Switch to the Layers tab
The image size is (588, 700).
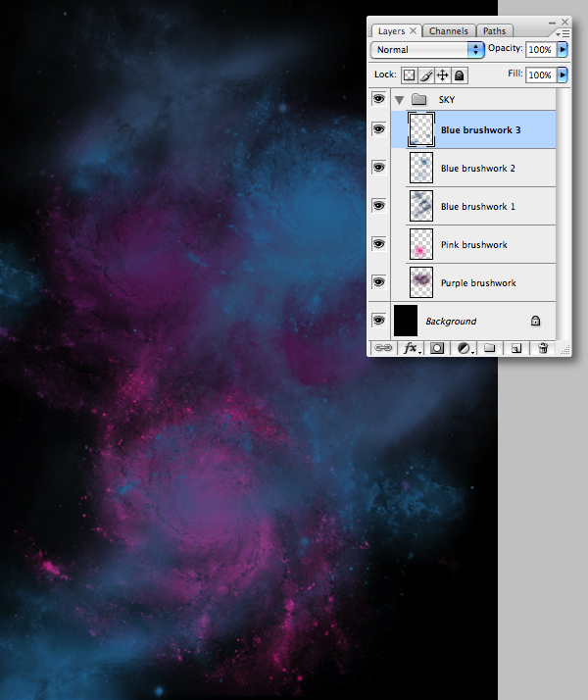pos(391,31)
